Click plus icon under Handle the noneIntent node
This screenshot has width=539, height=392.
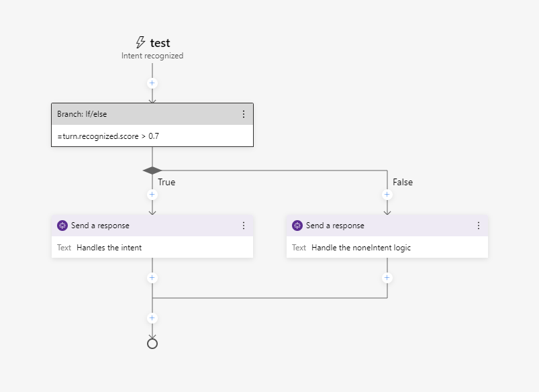[x=387, y=277]
